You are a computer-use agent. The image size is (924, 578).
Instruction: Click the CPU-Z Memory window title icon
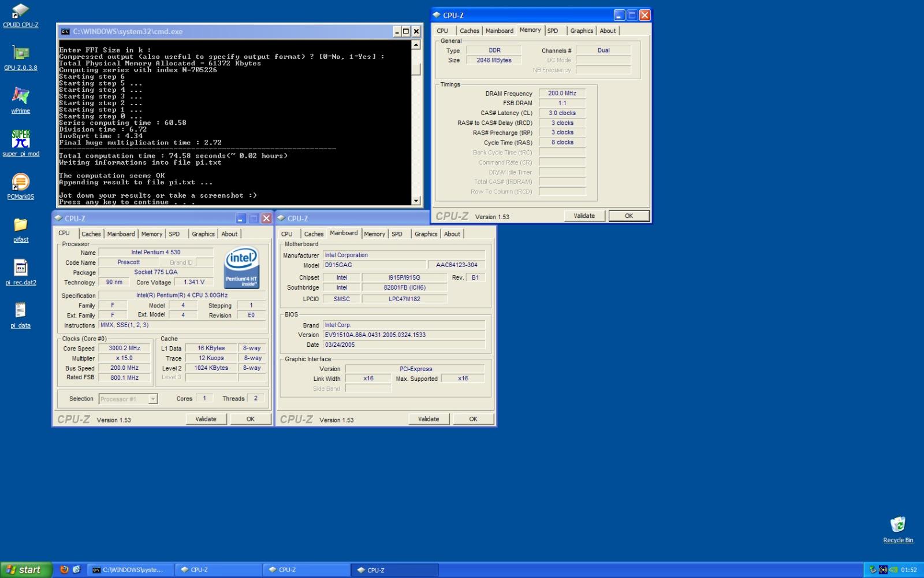click(x=437, y=15)
